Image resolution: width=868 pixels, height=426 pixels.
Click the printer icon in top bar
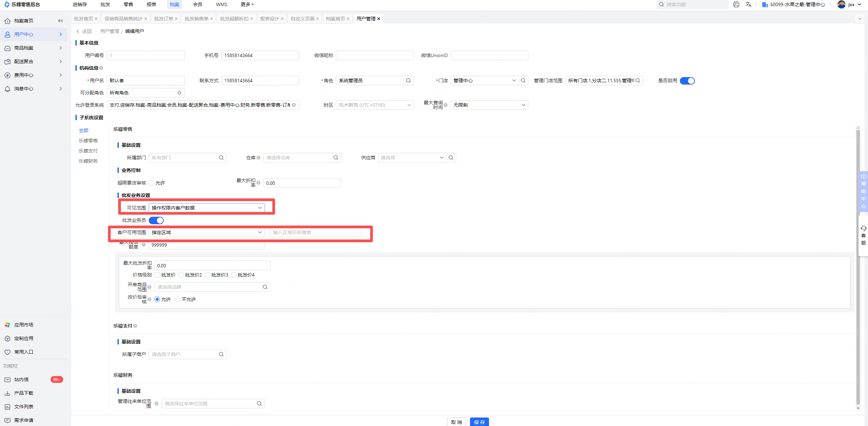(x=736, y=4)
